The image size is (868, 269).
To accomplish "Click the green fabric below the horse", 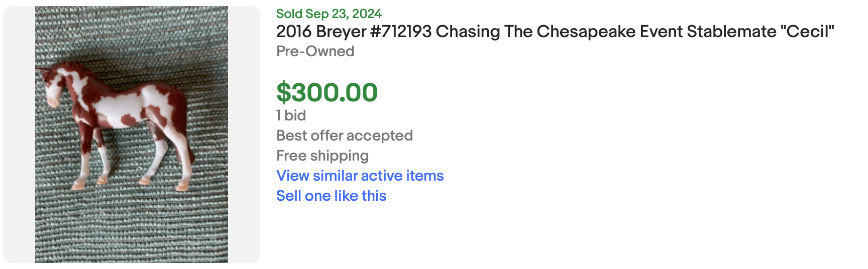I will tap(132, 226).
